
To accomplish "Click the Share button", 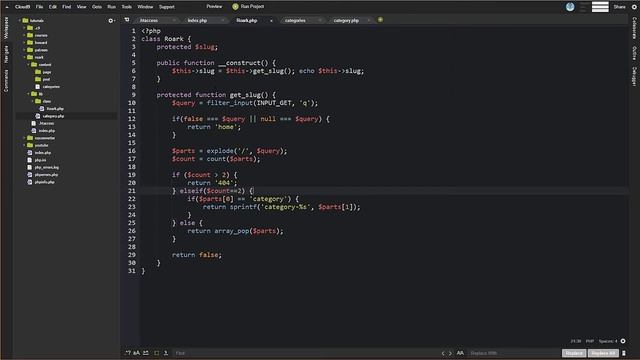I will [x=619, y=7].
